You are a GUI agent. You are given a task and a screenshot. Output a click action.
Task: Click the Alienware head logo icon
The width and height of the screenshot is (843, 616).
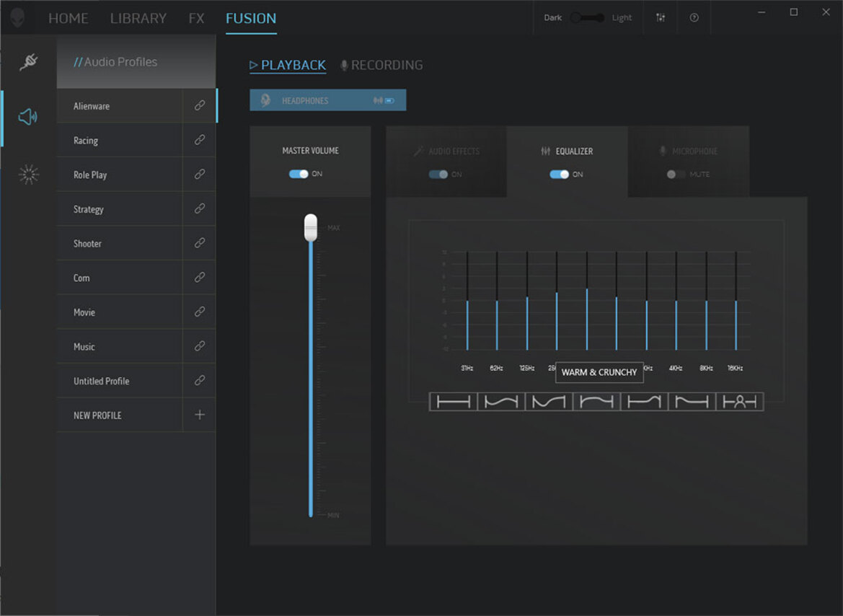click(17, 18)
